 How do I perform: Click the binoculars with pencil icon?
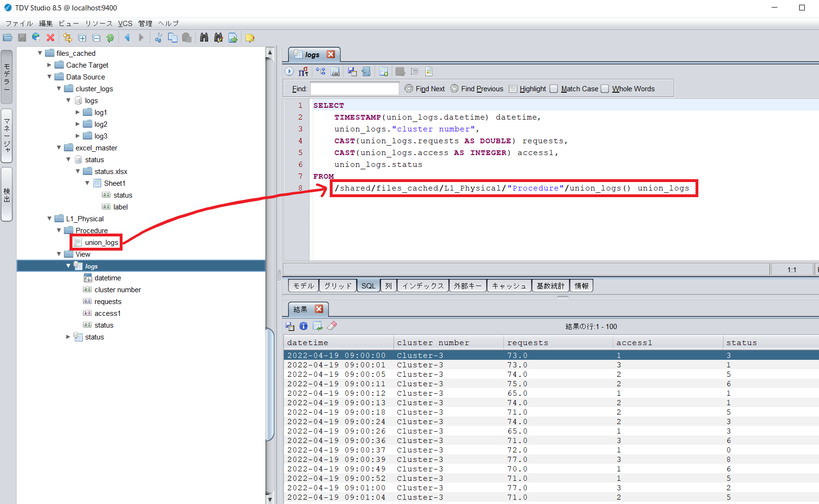click(x=218, y=38)
